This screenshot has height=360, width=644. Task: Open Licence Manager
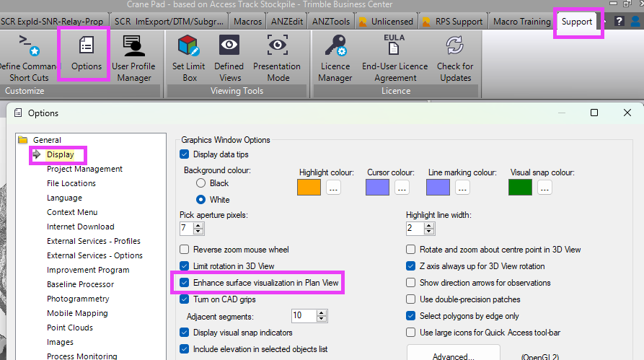tap(335, 58)
